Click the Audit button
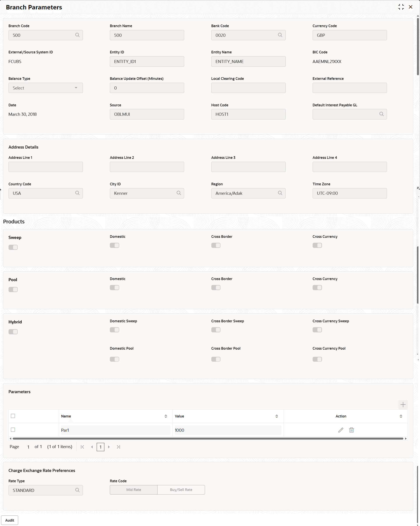Image resolution: width=420 pixels, height=526 pixels. (10, 520)
